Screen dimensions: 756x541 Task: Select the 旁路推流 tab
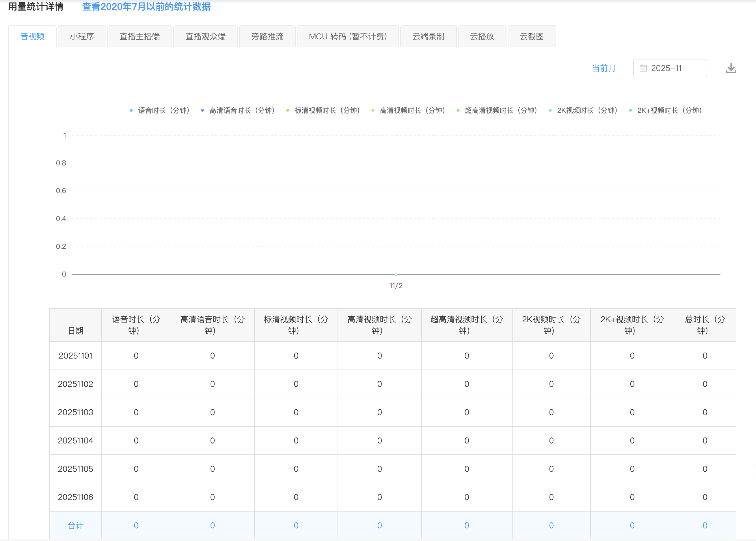(267, 37)
